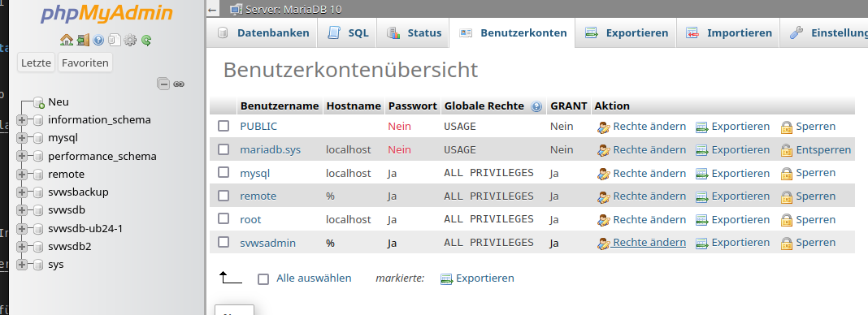Open the Importieren tab
Screen dimensions: 868x315
728,33
